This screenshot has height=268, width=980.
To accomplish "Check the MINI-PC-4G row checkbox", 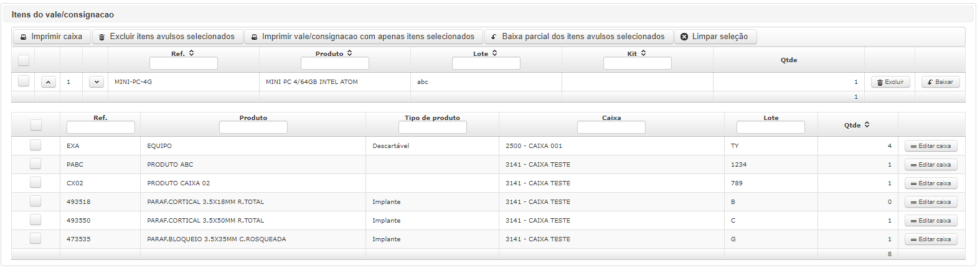I will (x=24, y=81).
